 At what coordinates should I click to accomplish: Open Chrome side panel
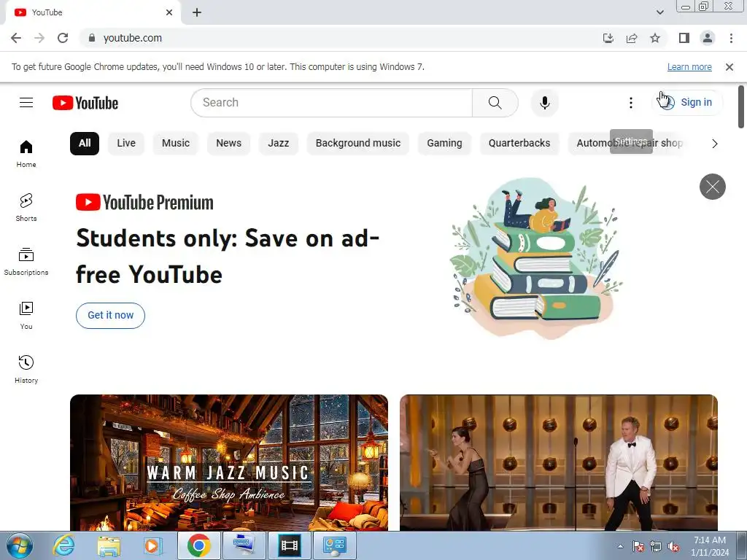tap(684, 38)
